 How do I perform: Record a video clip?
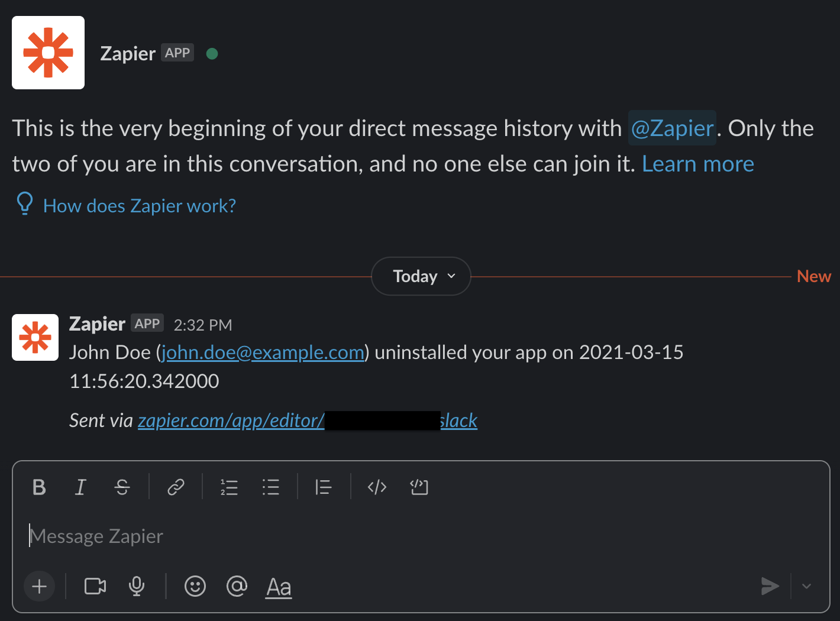pyautogui.click(x=95, y=586)
